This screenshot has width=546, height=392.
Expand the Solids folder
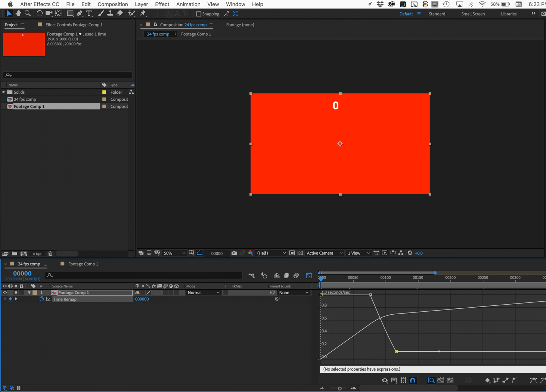(4, 92)
